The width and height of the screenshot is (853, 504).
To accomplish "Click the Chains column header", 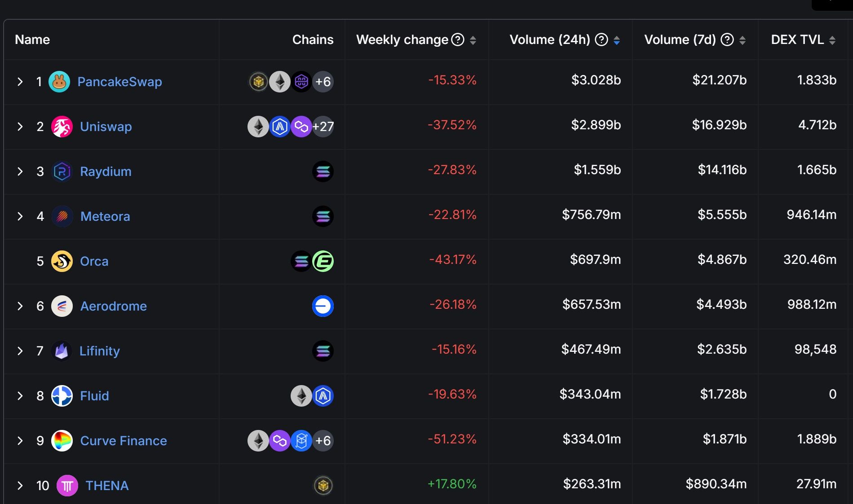I will tap(313, 39).
